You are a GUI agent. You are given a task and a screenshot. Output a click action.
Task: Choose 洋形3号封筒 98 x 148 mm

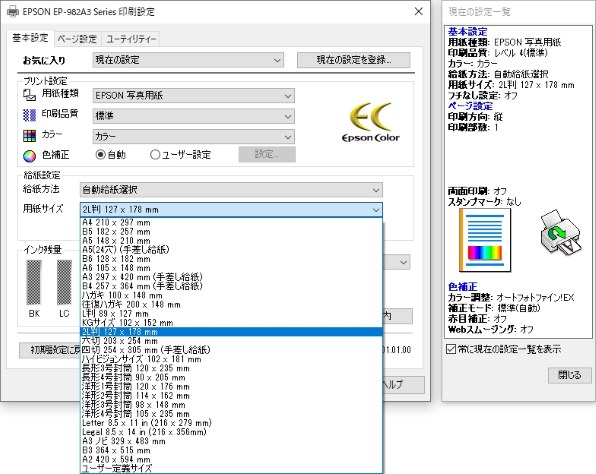[231, 405]
